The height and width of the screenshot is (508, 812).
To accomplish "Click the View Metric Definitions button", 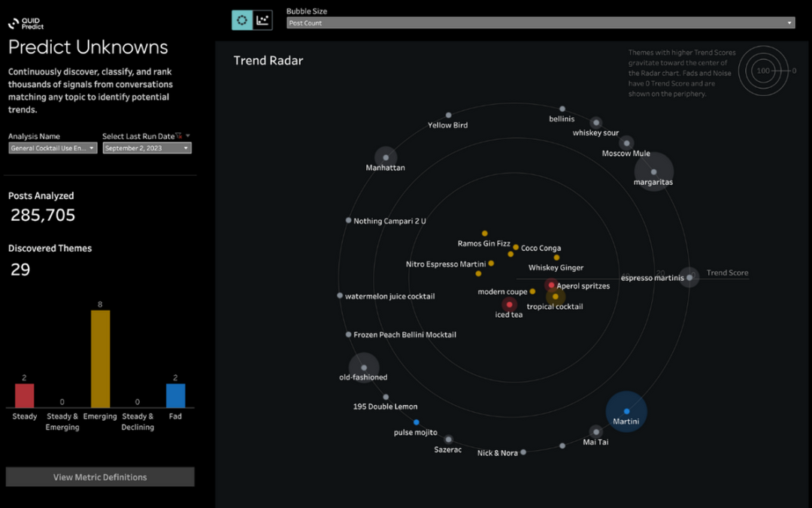I will coord(100,477).
